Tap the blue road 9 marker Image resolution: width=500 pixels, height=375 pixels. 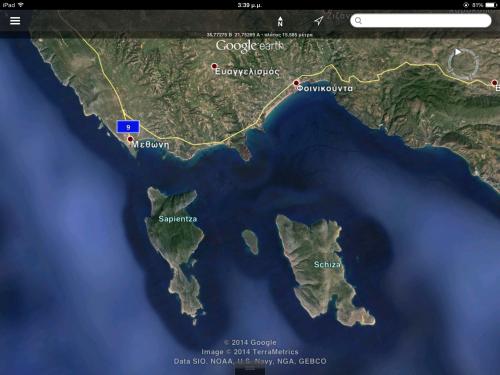[x=128, y=127]
